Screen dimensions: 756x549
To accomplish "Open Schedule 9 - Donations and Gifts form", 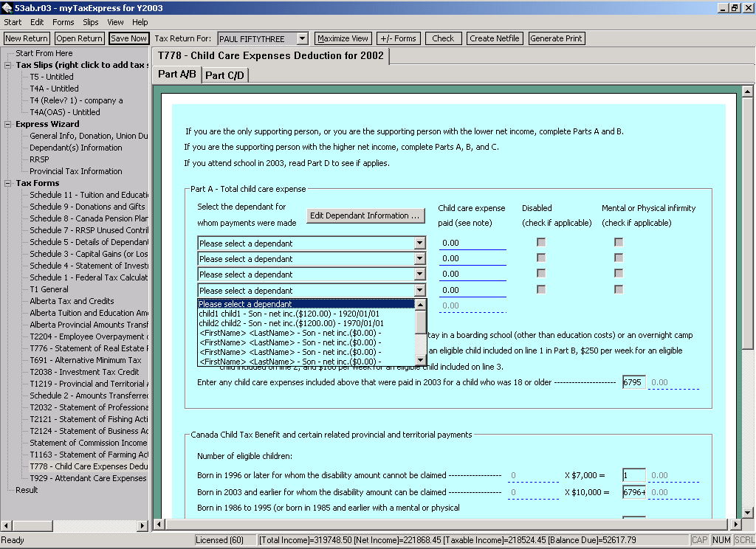I will click(x=87, y=207).
